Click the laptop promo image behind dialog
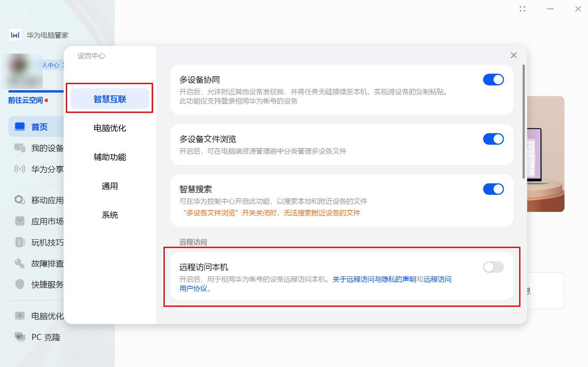Screen dimensions: 588x367 (546, 154)
